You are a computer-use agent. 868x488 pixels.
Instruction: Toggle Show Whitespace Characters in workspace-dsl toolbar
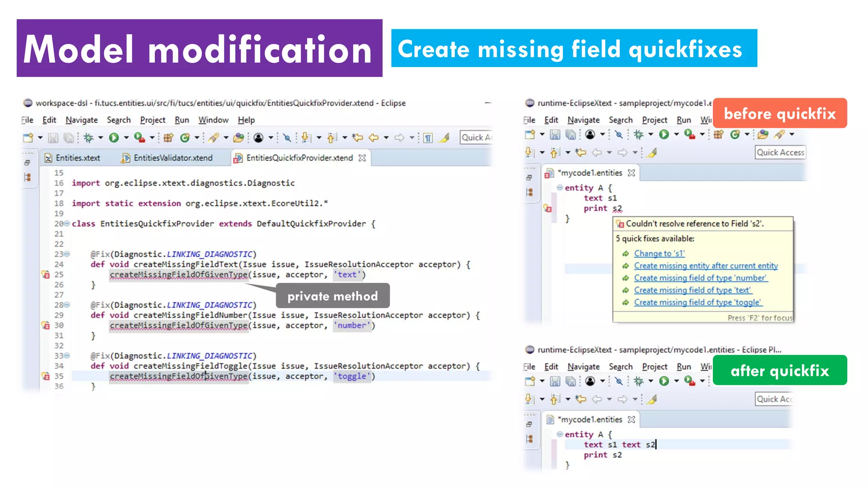pos(428,138)
